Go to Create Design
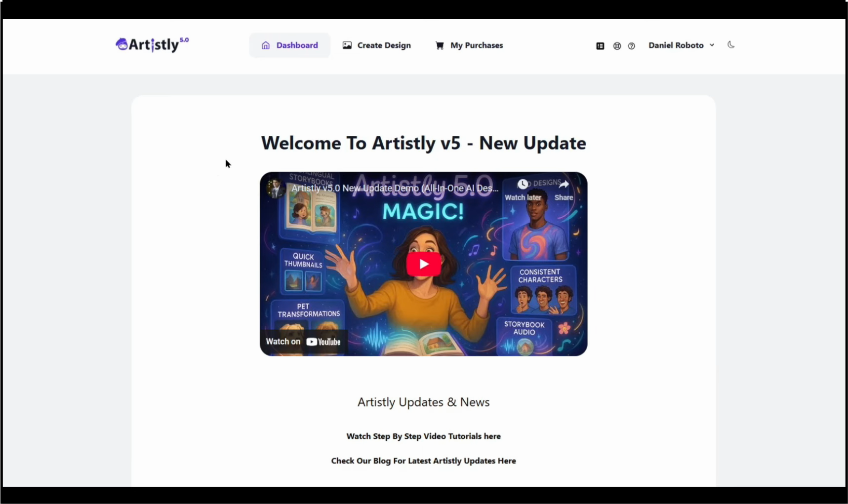 [377, 45]
